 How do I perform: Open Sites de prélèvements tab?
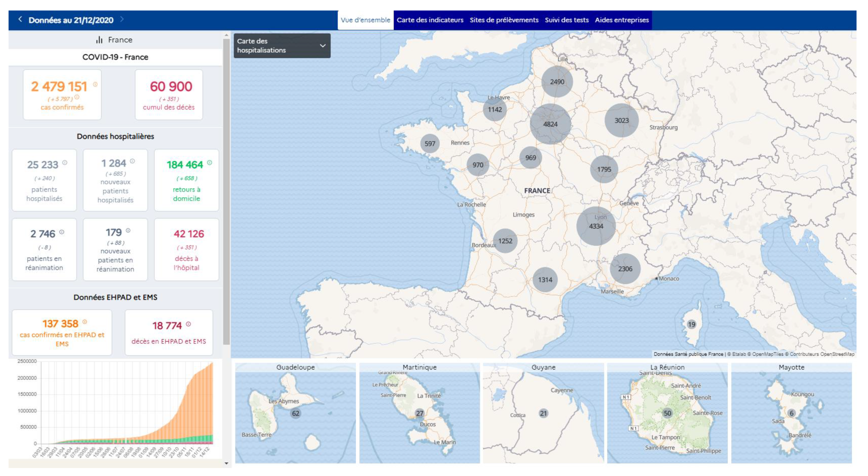pos(504,20)
